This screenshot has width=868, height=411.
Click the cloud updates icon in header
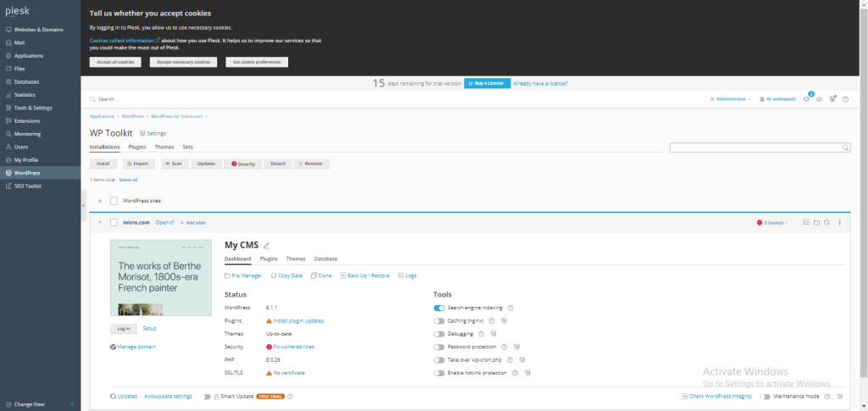pos(820,99)
